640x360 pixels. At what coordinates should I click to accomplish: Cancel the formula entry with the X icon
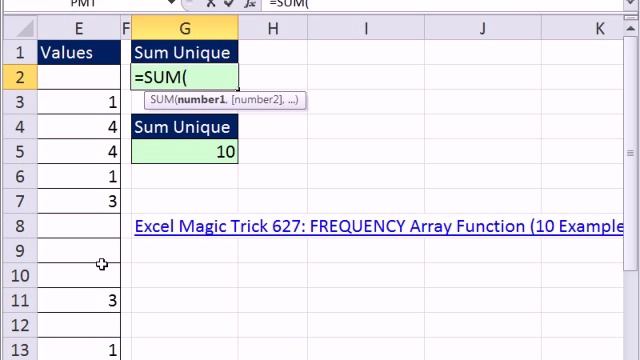coord(211,3)
